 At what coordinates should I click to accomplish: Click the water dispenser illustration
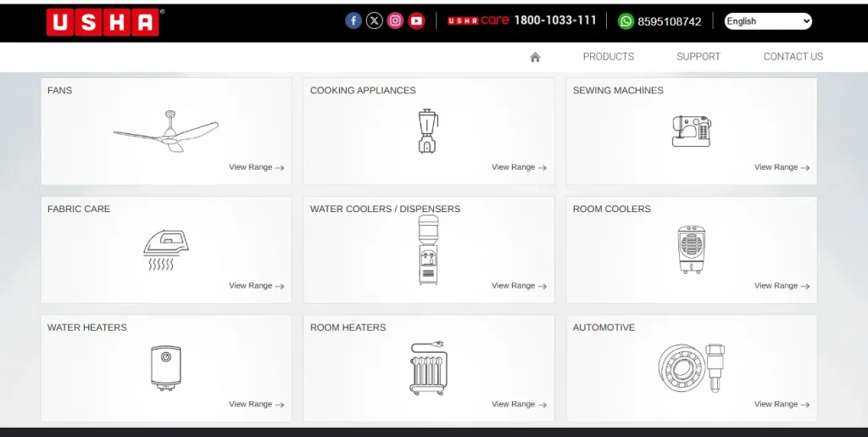(x=428, y=249)
